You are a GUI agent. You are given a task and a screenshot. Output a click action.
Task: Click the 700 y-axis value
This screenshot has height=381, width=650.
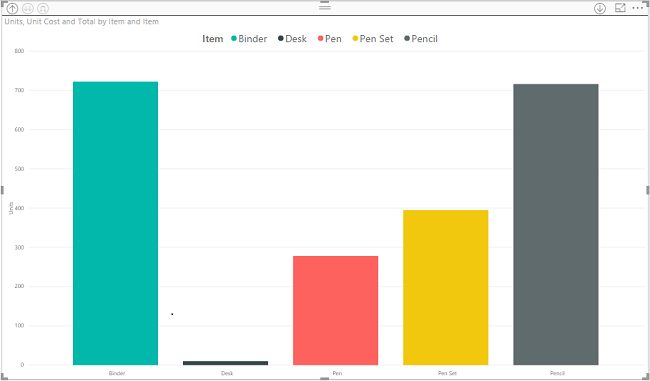(19, 90)
